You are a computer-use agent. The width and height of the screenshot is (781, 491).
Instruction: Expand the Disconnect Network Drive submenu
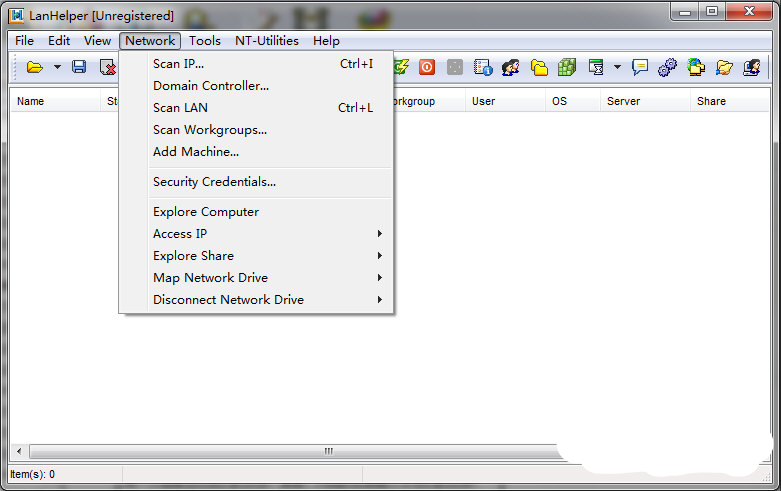click(x=257, y=299)
